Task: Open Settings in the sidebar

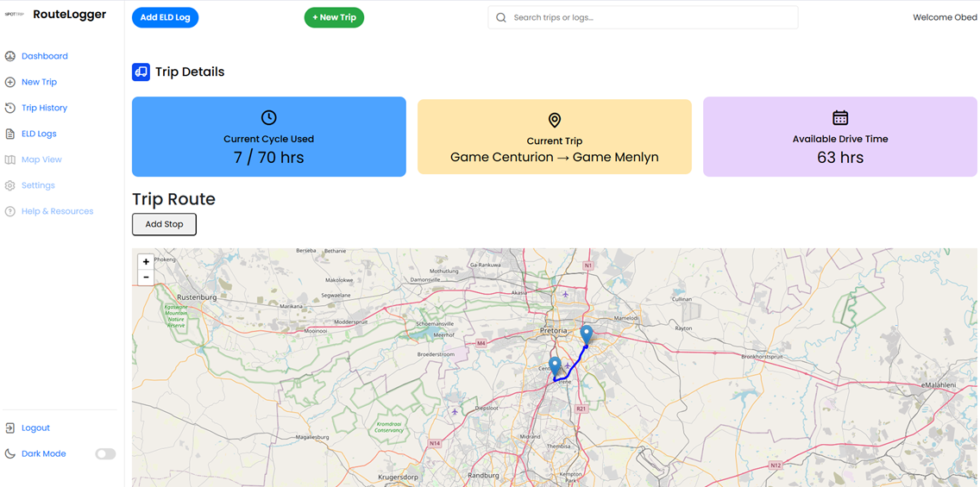Action: (38, 185)
